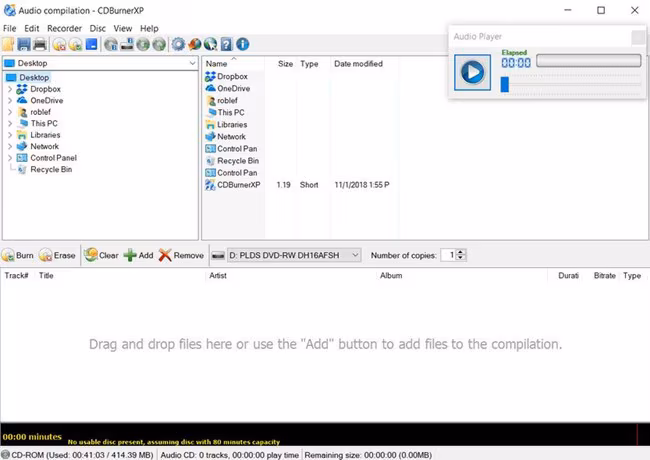Click the blue volume slider handle

coord(504,84)
